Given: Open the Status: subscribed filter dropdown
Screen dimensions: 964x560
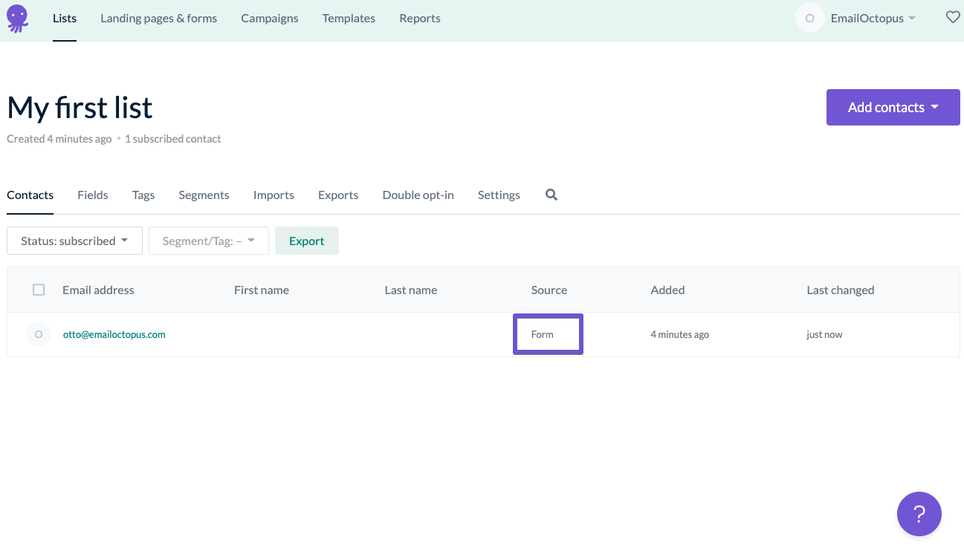Looking at the screenshot, I should pos(74,240).
